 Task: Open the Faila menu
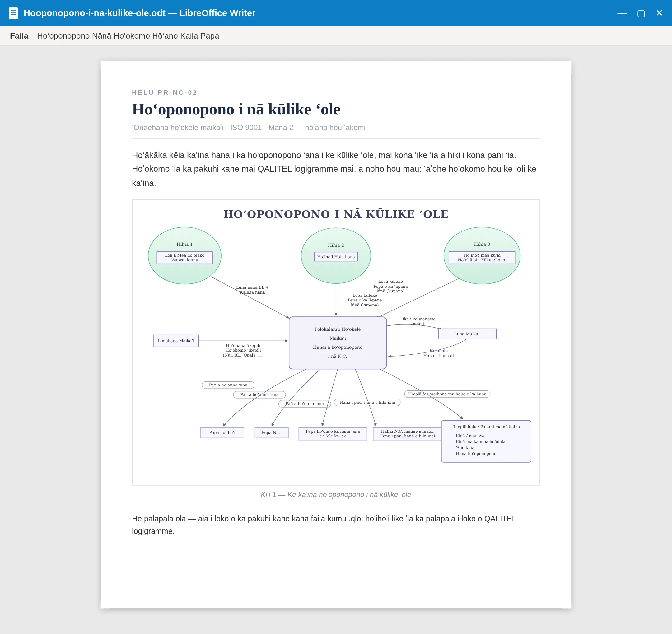tap(19, 36)
